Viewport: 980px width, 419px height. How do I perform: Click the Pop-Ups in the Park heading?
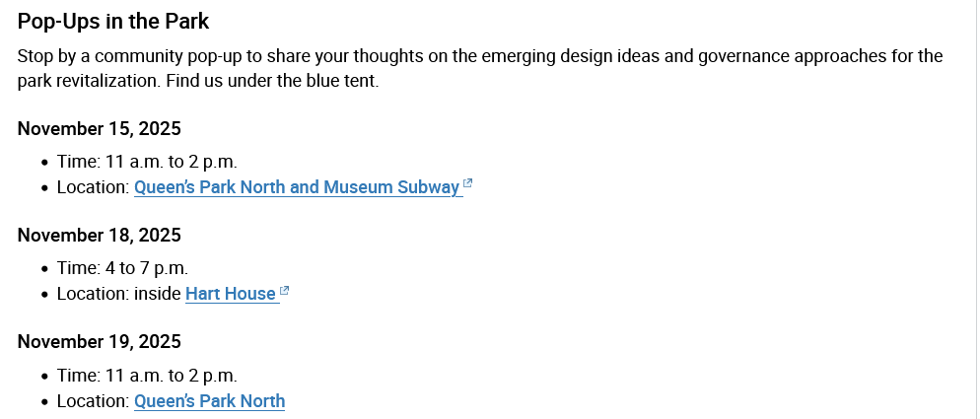tap(113, 21)
